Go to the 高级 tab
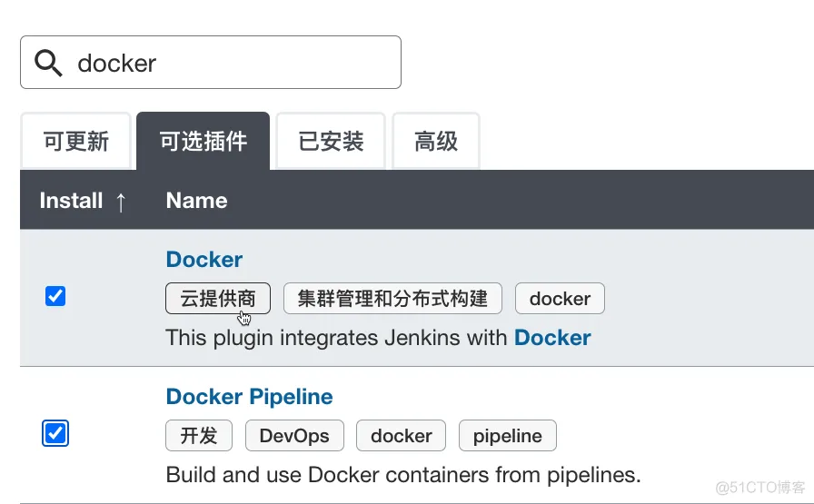Screen dimensions: 814x504 click(x=436, y=142)
